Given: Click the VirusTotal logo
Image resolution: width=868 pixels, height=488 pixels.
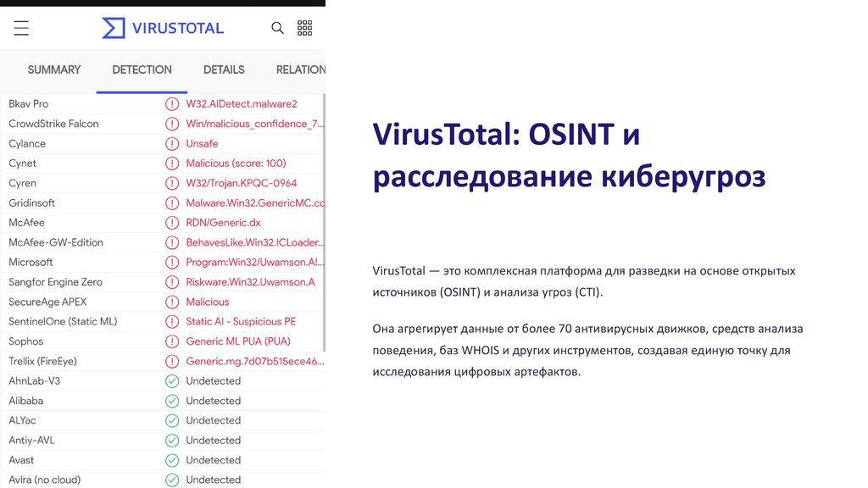Looking at the screenshot, I should click(163, 28).
